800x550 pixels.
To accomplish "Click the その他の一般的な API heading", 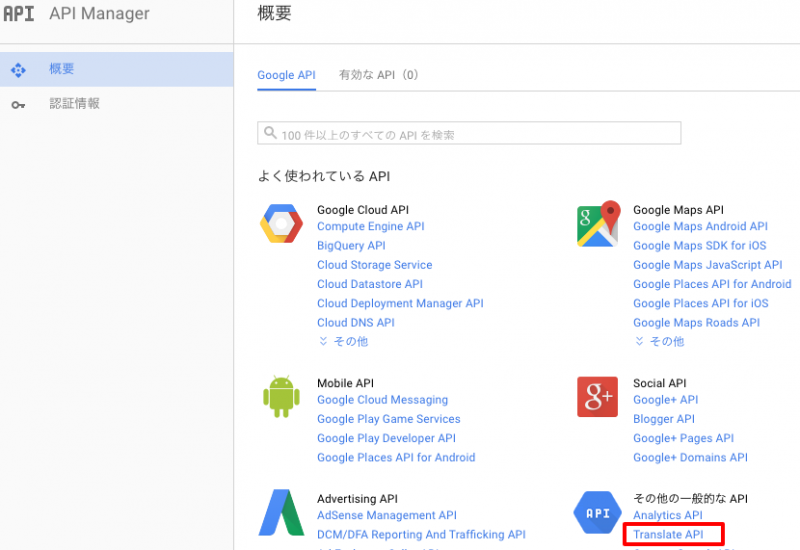I will coord(690,498).
